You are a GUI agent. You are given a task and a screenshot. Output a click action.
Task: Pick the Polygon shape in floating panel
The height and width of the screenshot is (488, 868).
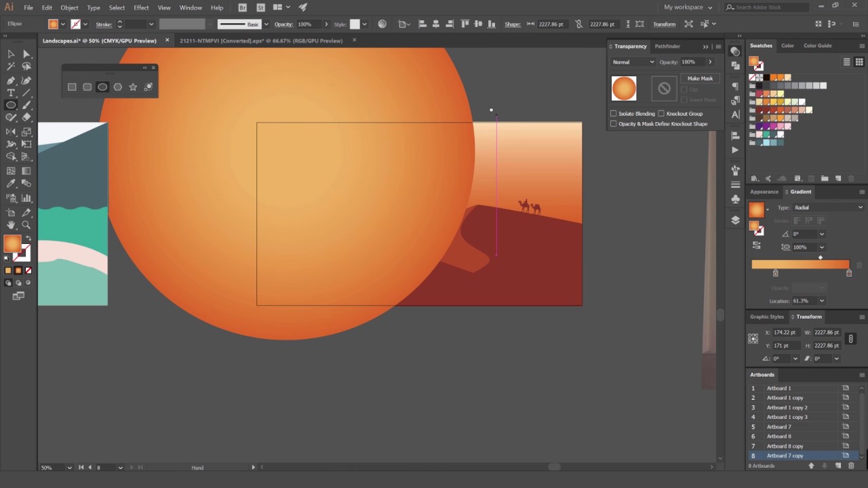tap(118, 87)
